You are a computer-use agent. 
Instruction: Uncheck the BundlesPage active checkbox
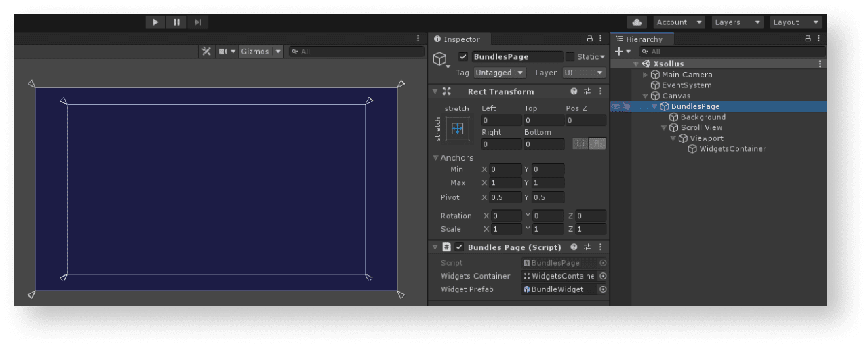coord(463,57)
